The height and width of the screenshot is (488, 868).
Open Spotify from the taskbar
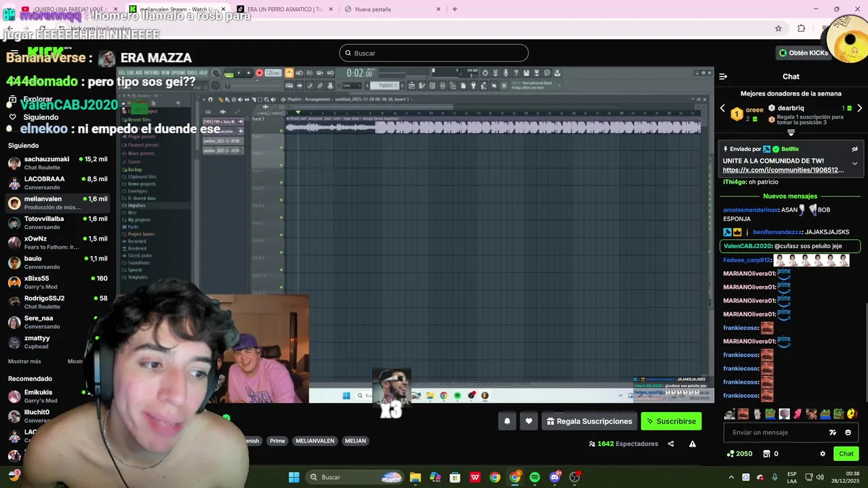[x=535, y=477]
